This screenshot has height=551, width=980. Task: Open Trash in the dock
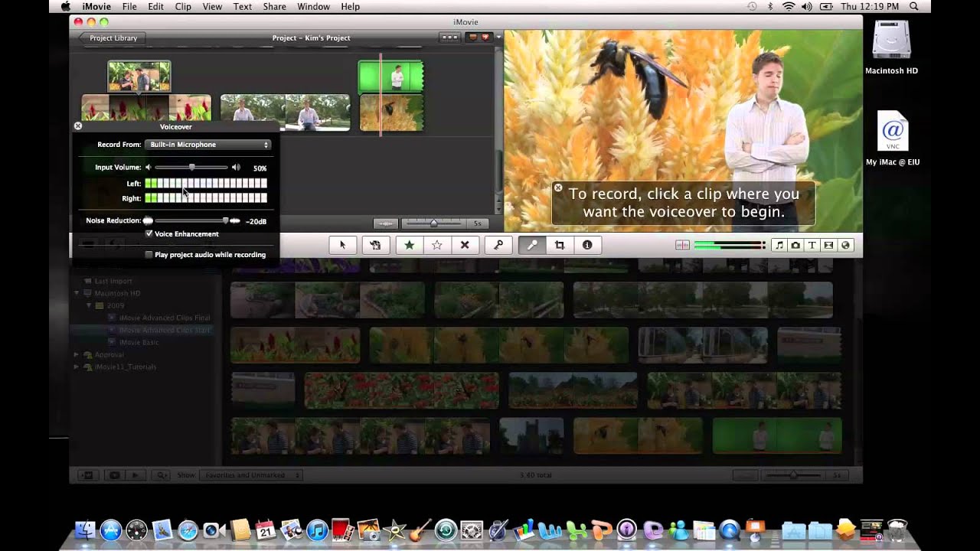pos(897,530)
